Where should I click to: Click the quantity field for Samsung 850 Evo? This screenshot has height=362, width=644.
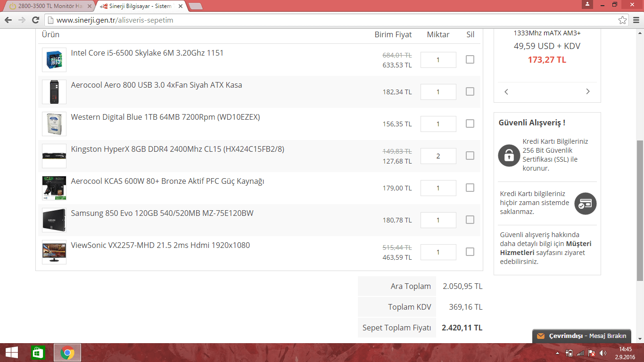coord(438,220)
